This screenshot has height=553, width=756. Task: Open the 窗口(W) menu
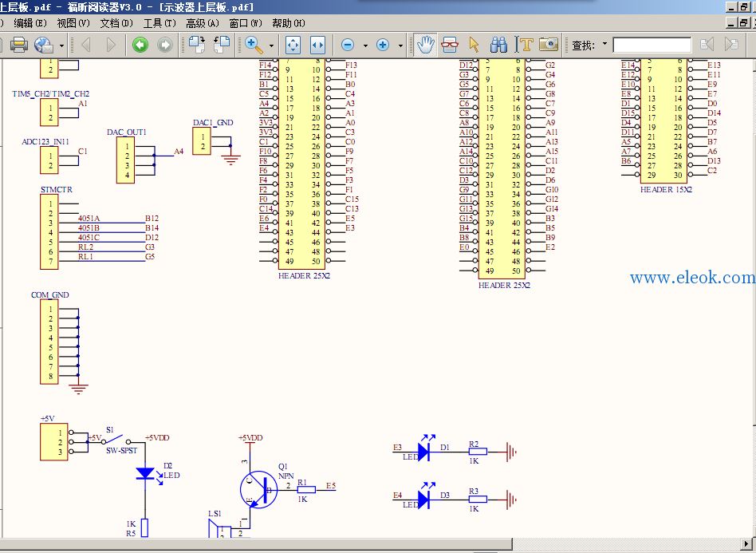(x=246, y=23)
